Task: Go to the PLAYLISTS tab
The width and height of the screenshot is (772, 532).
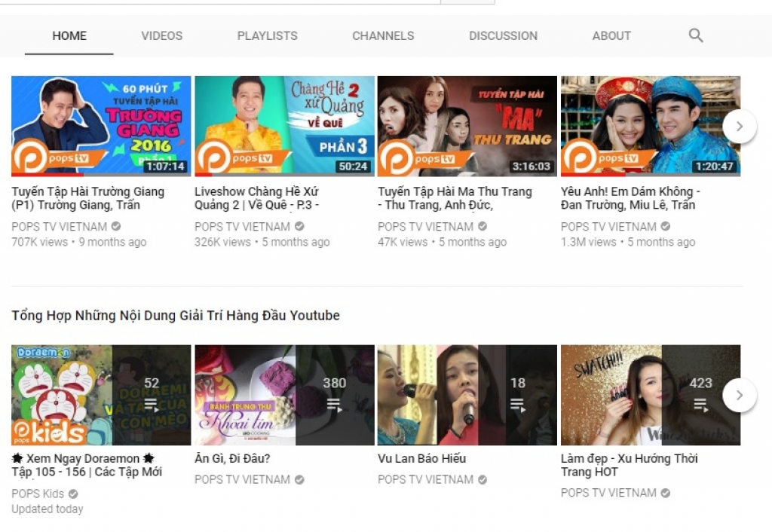Action: pyautogui.click(x=268, y=36)
